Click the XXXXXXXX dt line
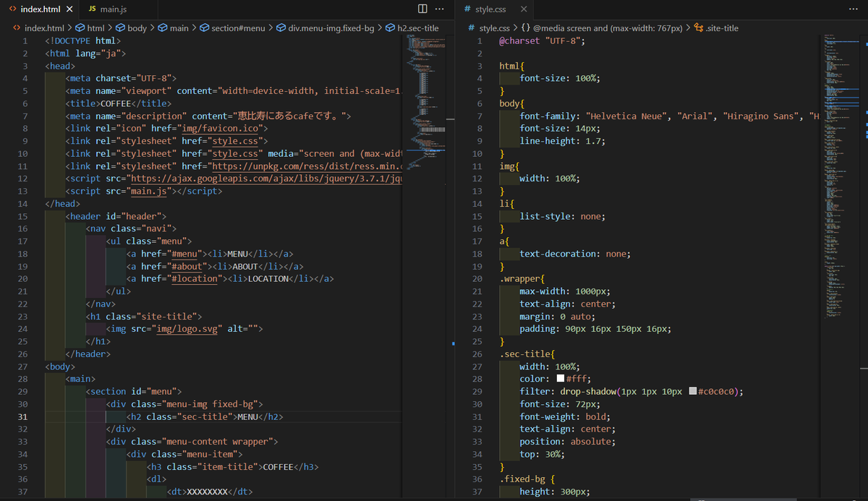The height and width of the screenshot is (501, 868). pyautogui.click(x=209, y=492)
